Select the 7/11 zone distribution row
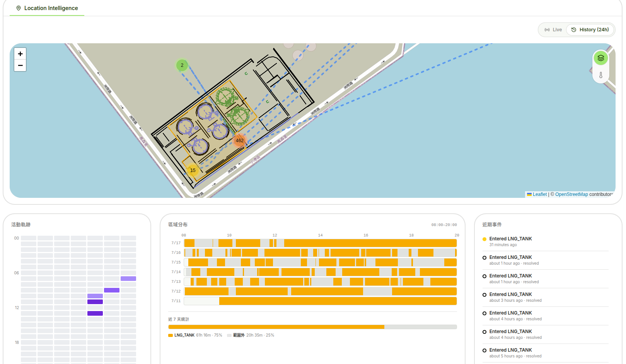 314,301
